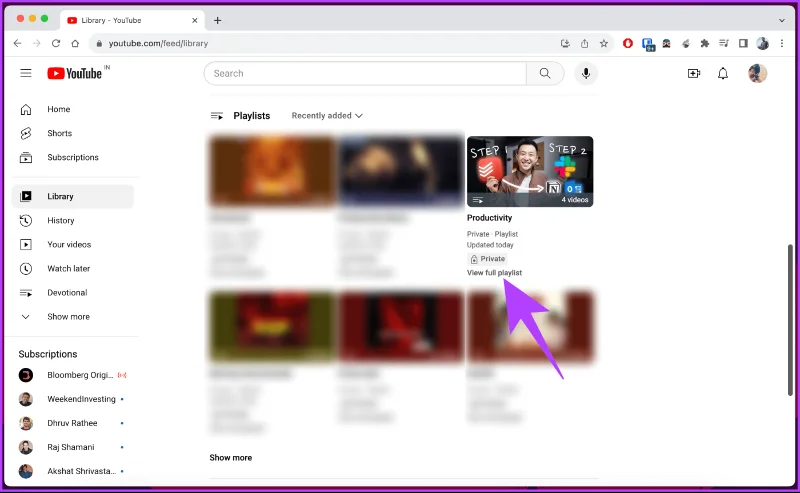The image size is (800, 493).
Task: Select Library in the sidebar
Action: pos(73,196)
